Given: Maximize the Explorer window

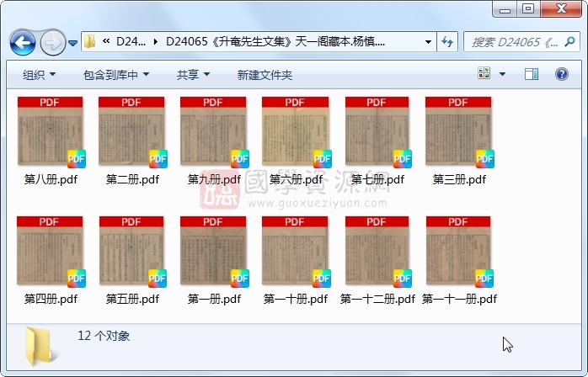Looking at the screenshot, I should pyautogui.click(x=528, y=9).
